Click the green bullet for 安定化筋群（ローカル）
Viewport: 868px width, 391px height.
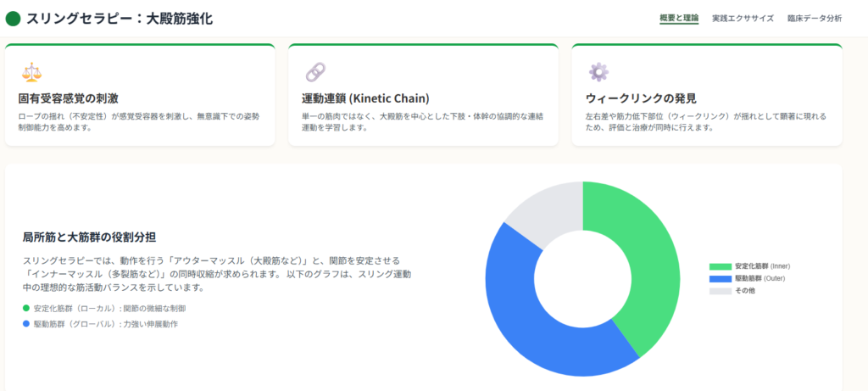coord(26,308)
